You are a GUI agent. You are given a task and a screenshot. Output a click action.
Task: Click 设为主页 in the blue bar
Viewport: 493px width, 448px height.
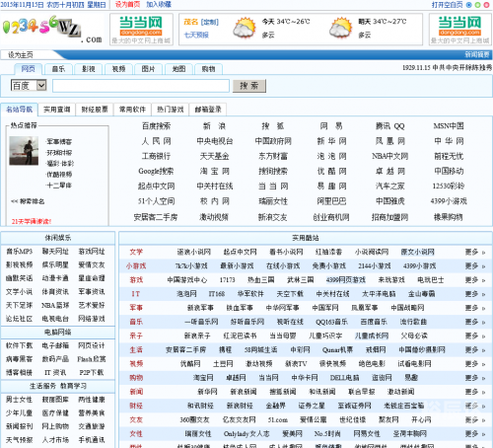[x=21, y=55]
